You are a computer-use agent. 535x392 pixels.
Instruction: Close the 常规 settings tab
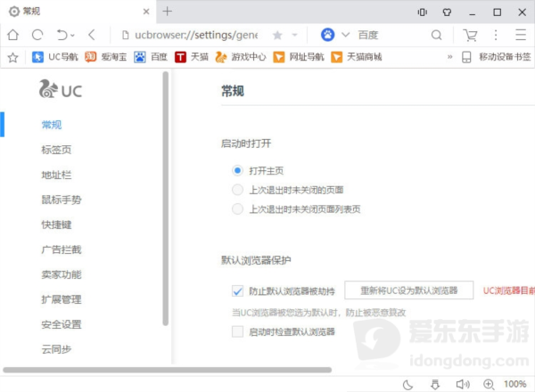click(x=146, y=12)
